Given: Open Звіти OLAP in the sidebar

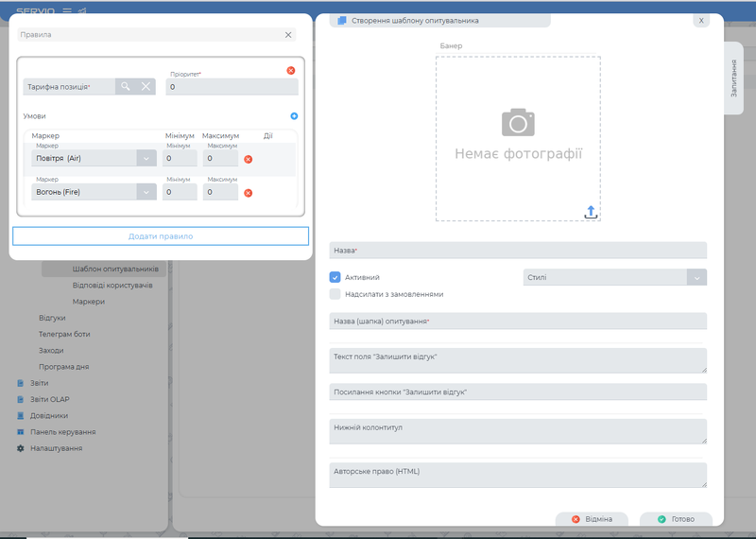Looking at the screenshot, I should pos(50,400).
